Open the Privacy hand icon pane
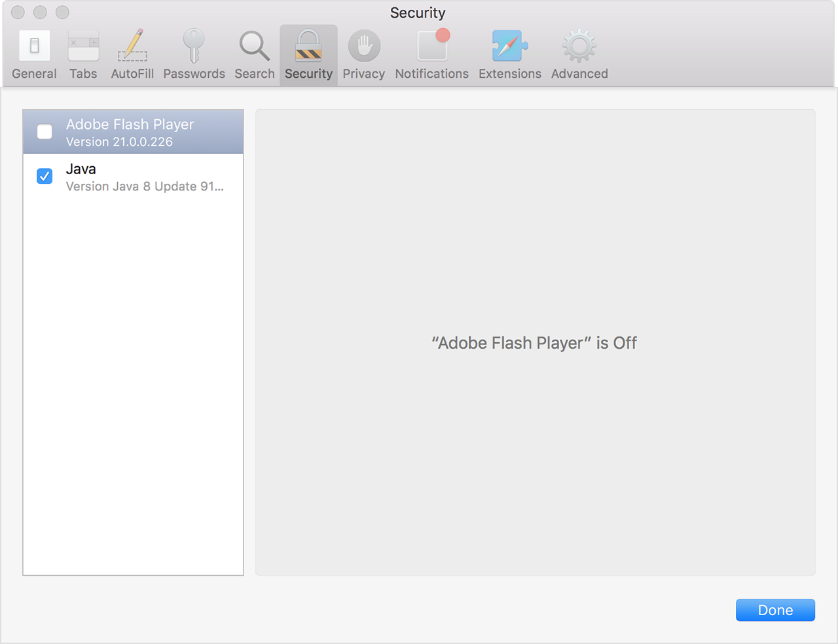This screenshot has height=644, width=838. 363,56
